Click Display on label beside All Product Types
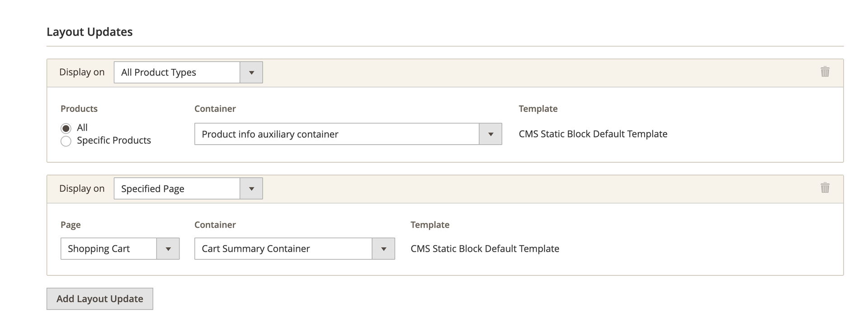This screenshot has width=868, height=334. pos(82,72)
